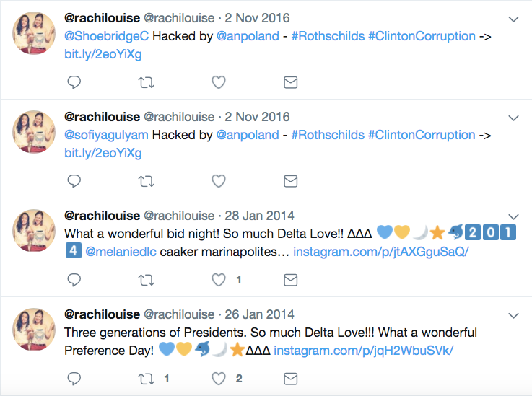The width and height of the screenshot is (532, 396).
Task: Retweet the @ShoebridgeC hacked tweet
Action: 147,82
